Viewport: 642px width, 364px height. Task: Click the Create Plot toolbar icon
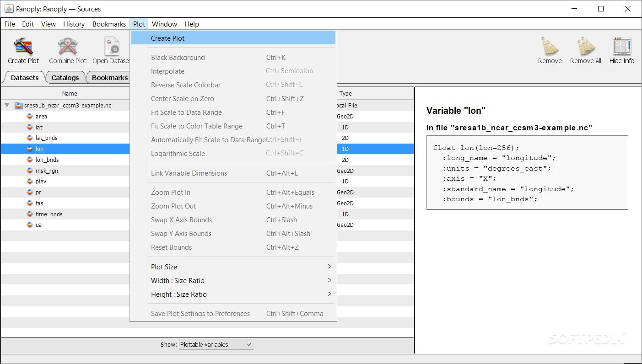pyautogui.click(x=23, y=46)
